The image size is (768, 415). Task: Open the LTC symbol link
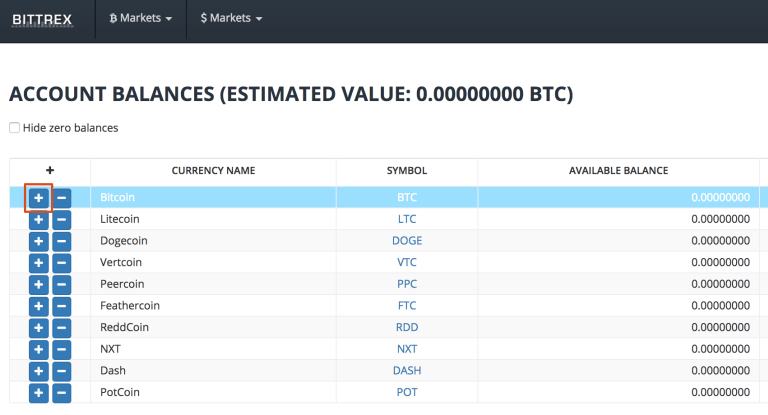[407, 219]
